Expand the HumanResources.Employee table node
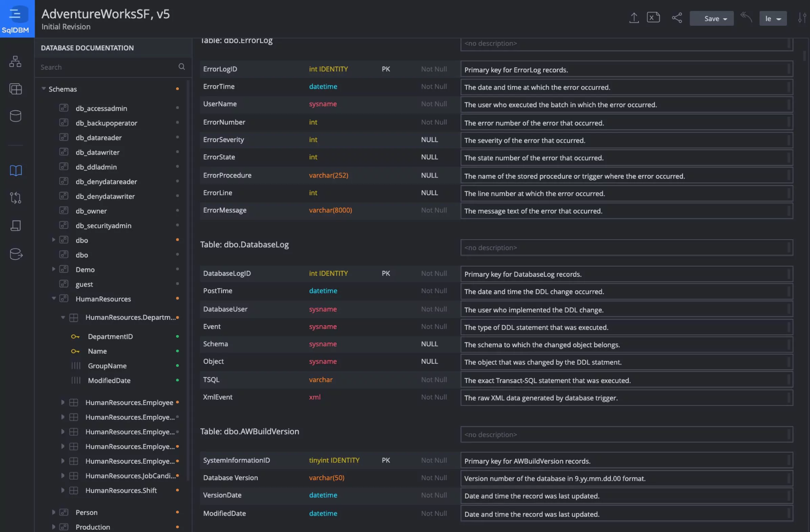 tap(63, 402)
